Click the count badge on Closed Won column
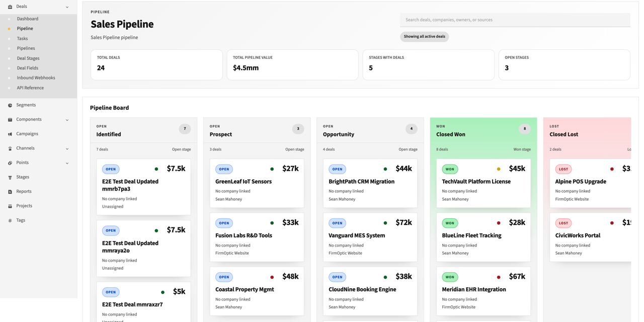Screen dimensions: 644x322 525,129
